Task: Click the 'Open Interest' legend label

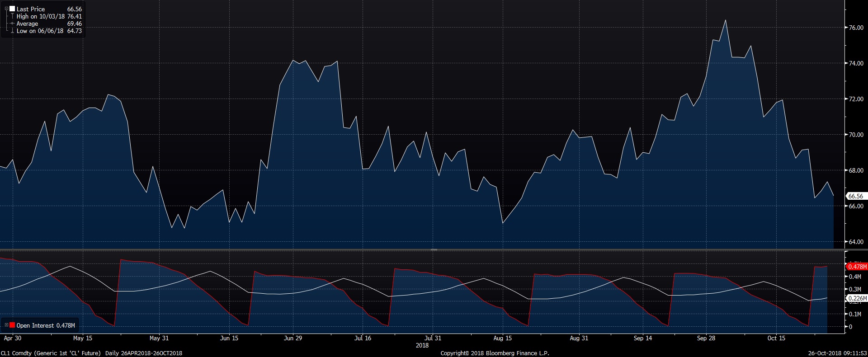Action: (x=36, y=325)
